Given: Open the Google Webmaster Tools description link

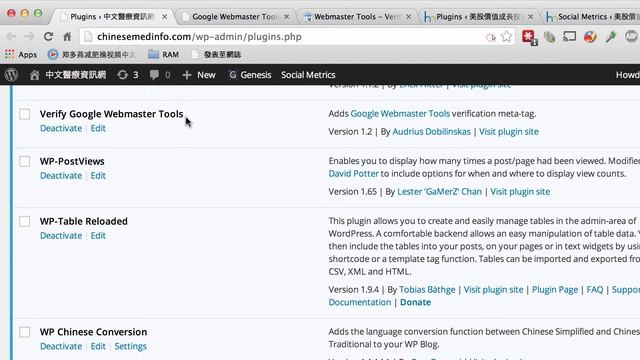Looking at the screenshot, I should click(x=400, y=113).
